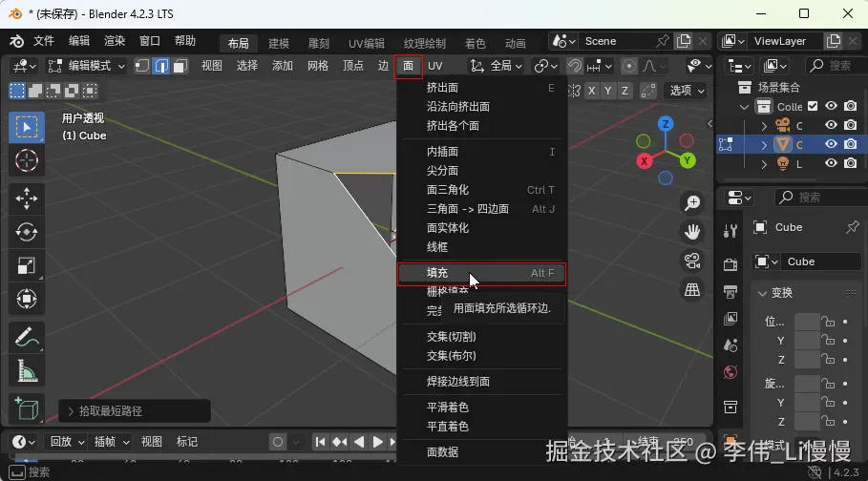Open the Global transform orientation dropdown
This screenshot has height=481, width=868.
[x=496, y=67]
